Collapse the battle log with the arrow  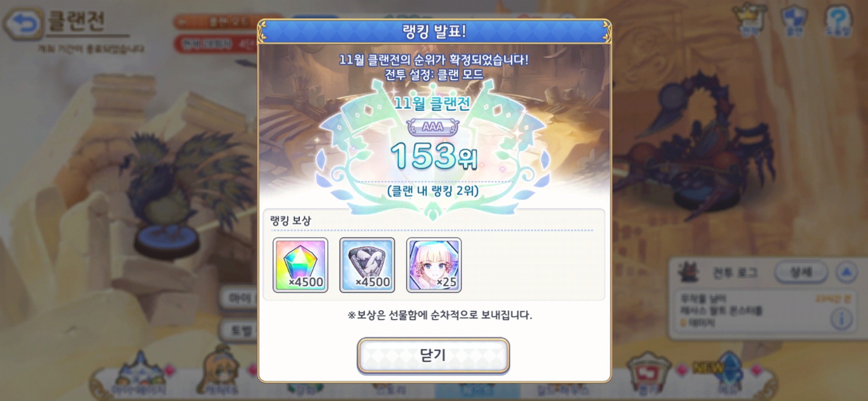coord(846,273)
